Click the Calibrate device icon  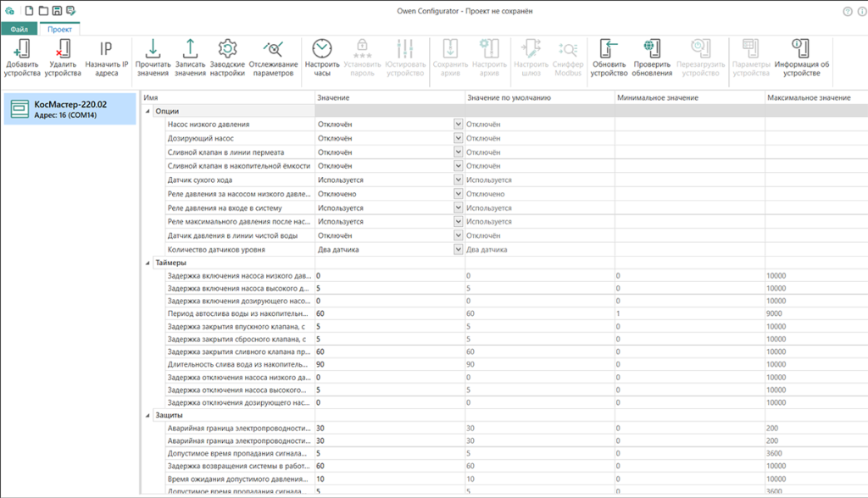click(405, 48)
